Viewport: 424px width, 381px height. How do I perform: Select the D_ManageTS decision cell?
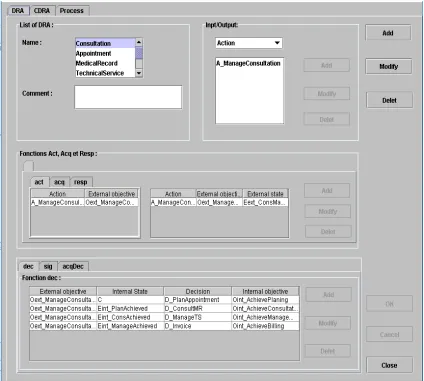pos(198,317)
